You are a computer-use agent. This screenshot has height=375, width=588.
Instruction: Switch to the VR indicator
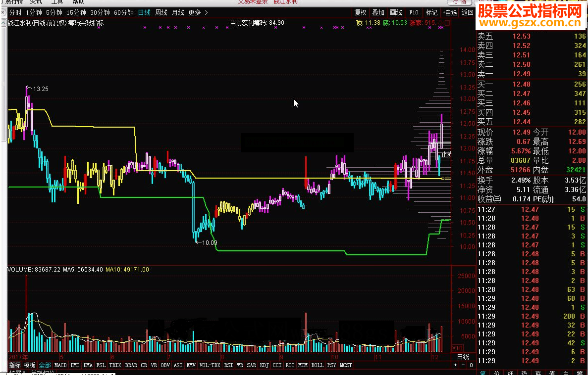coord(154,365)
